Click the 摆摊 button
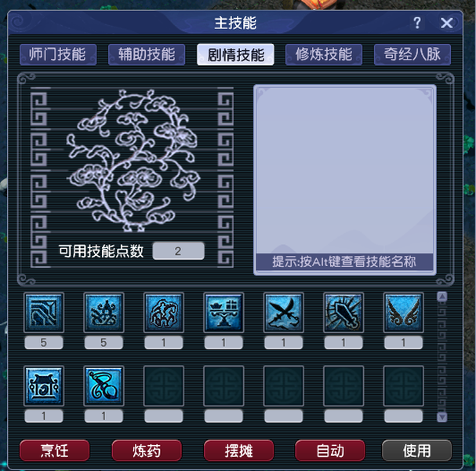This screenshot has width=476, height=471. 238,451
